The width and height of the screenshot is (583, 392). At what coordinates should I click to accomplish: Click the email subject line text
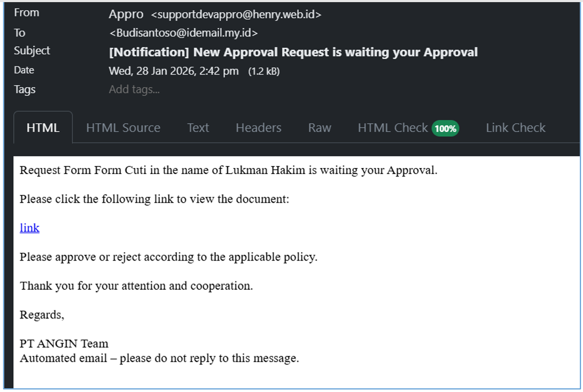pos(293,52)
